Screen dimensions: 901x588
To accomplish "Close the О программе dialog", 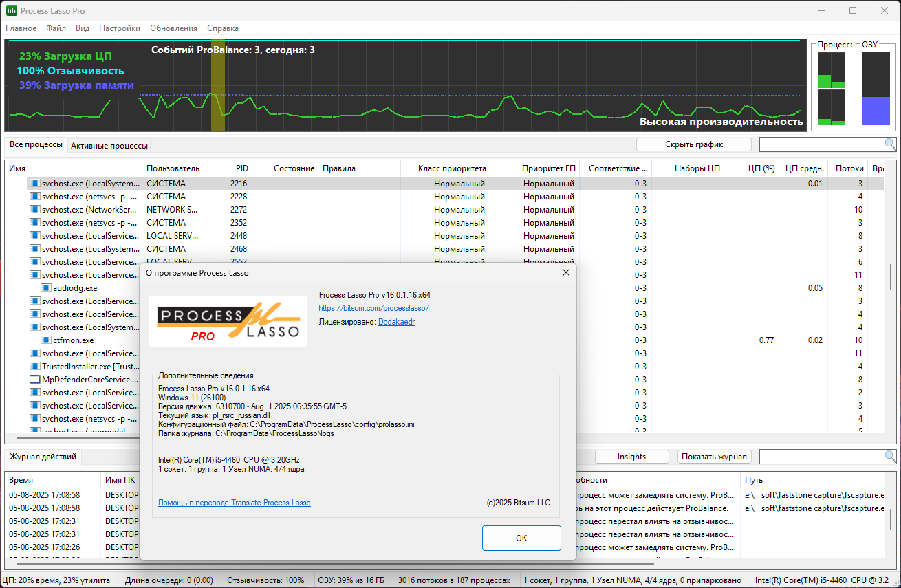I will click(566, 273).
